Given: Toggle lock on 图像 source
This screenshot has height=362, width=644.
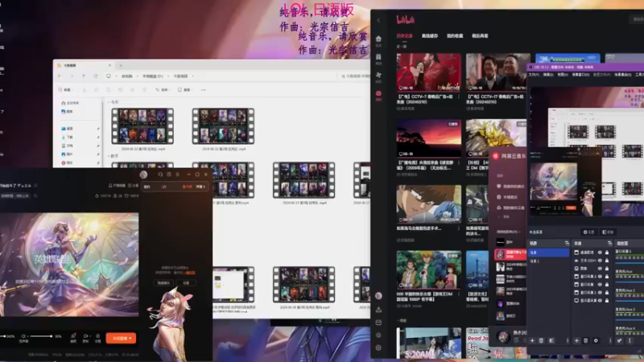Looking at the screenshot, I should click(607, 269).
